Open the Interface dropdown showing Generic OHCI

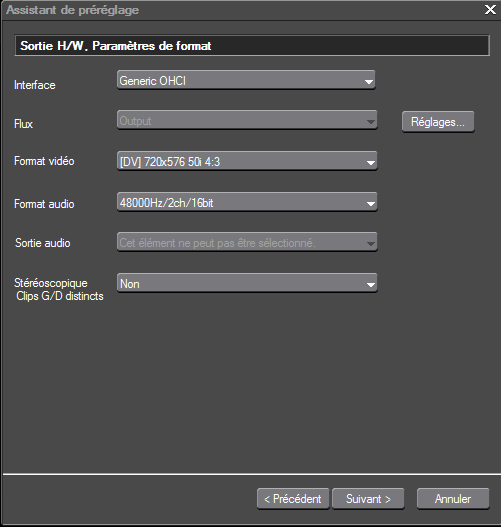[246, 80]
